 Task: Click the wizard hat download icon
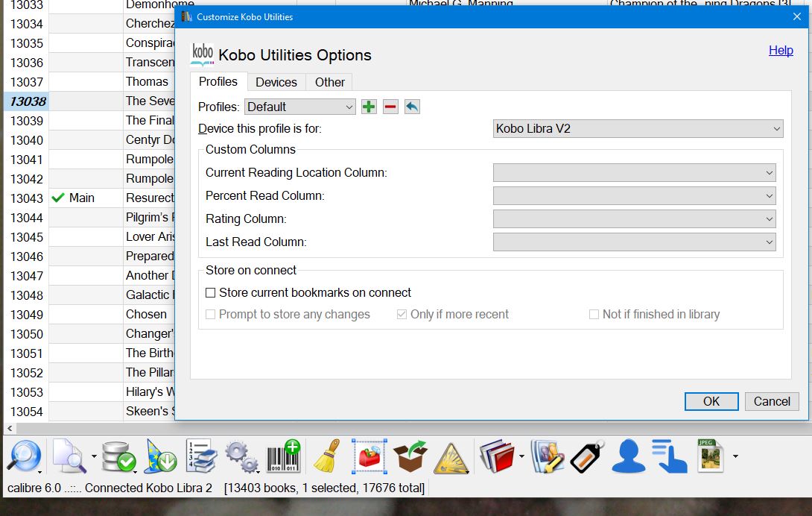(x=160, y=456)
